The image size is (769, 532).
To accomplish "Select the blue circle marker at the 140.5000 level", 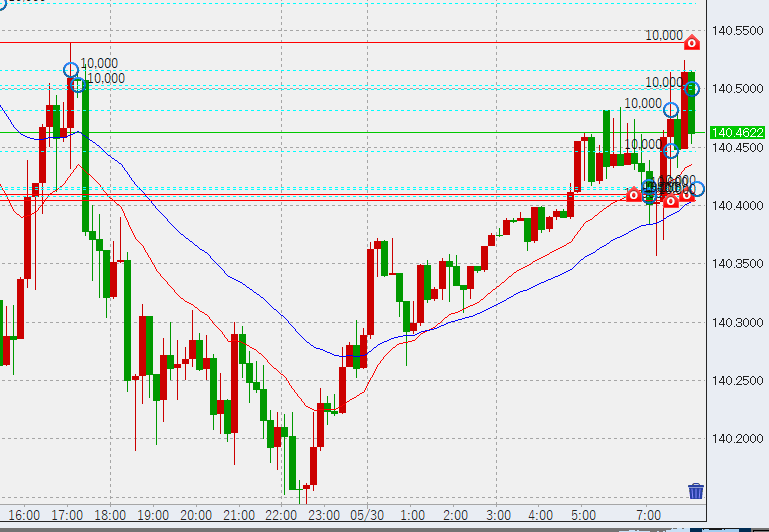I will [x=690, y=89].
